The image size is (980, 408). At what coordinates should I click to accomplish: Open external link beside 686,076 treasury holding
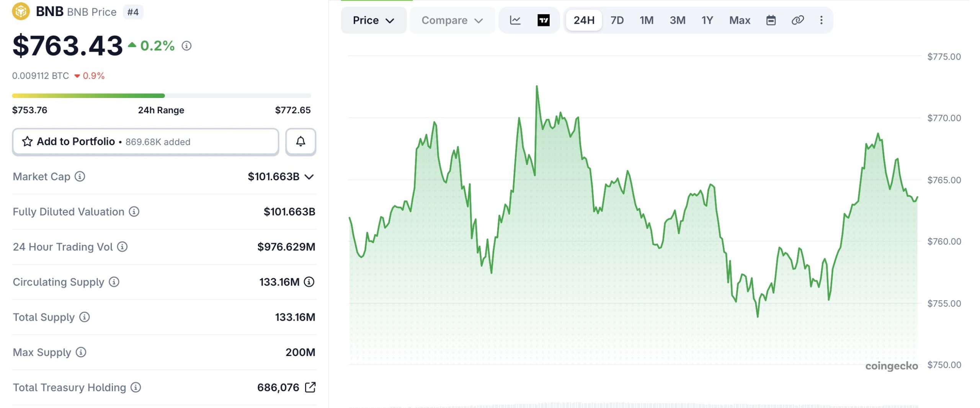[x=310, y=387]
